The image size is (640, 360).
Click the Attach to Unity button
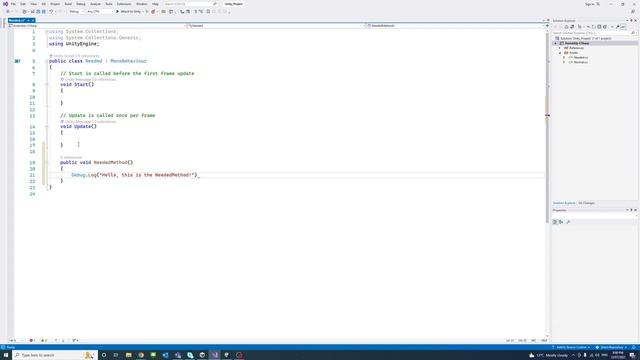pos(129,11)
